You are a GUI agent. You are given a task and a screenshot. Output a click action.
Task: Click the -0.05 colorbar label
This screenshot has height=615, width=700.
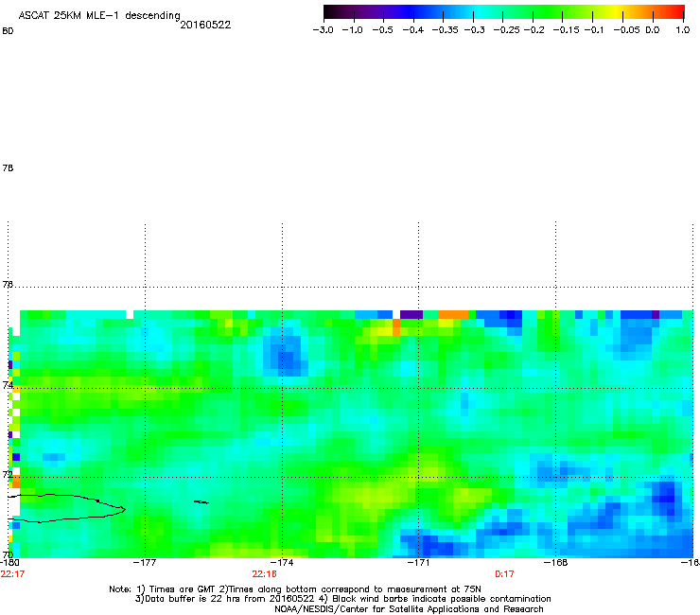[626, 30]
